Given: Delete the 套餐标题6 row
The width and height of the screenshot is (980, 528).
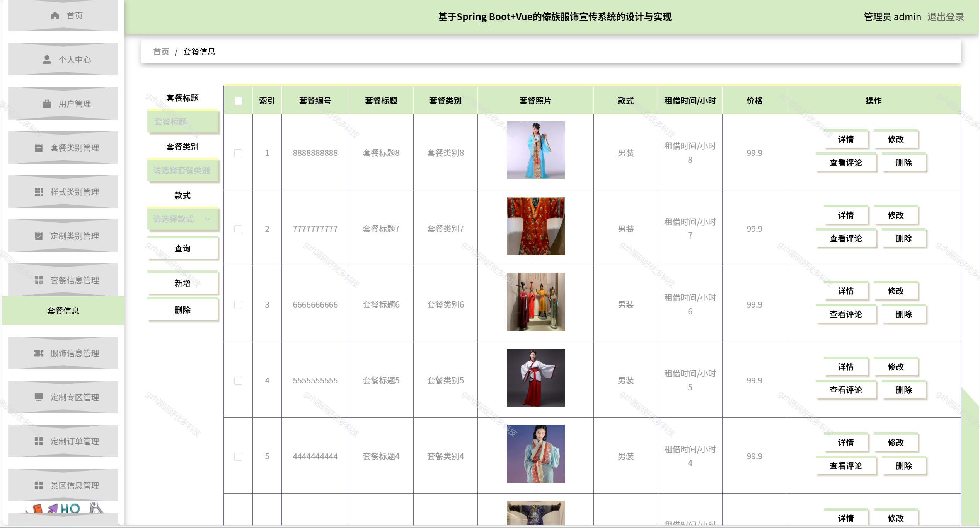Looking at the screenshot, I should click(x=904, y=314).
